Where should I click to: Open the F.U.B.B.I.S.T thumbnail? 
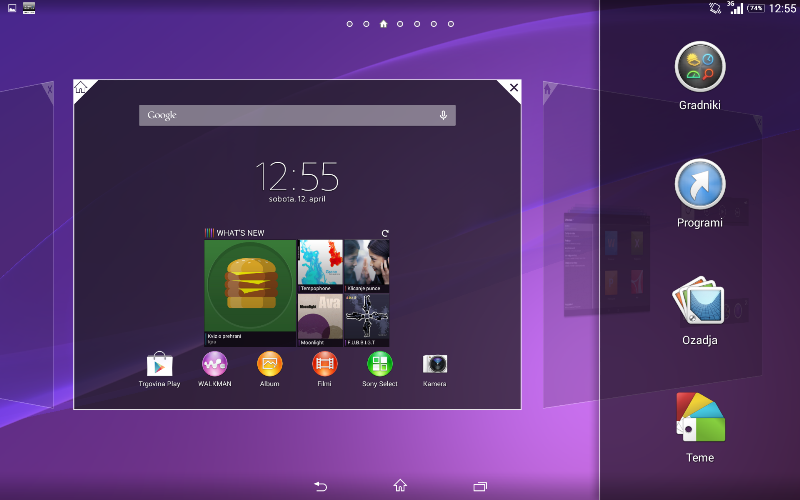click(367, 320)
